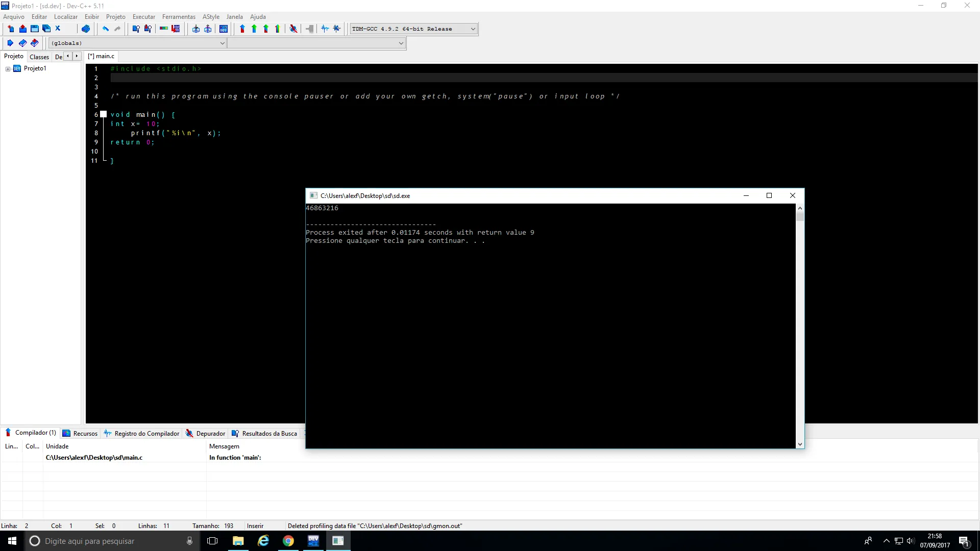Open the (globals) scope dropdown
980x551 pixels.
[x=222, y=43]
